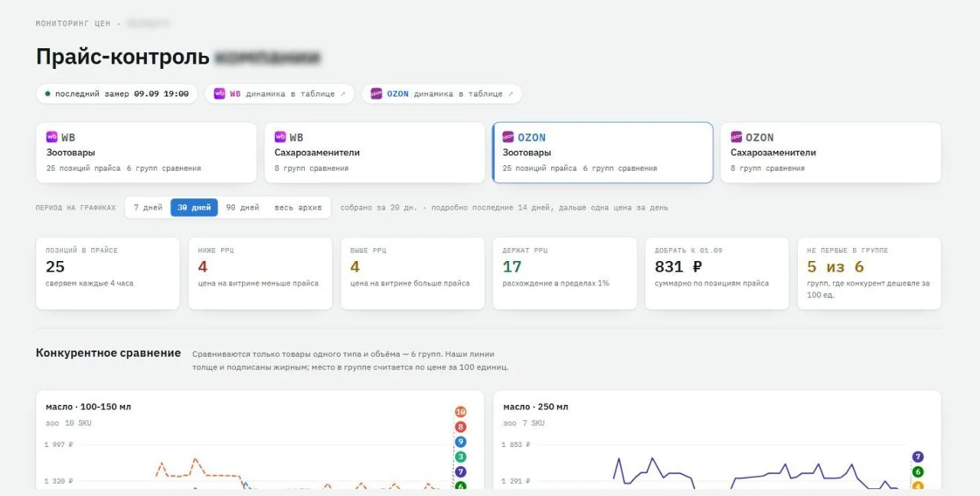This screenshot has height=496, width=980.
Task: Click the red marker 8 in the масло 100-150 мл chart
Action: pyautogui.click(x=461, y=427)
